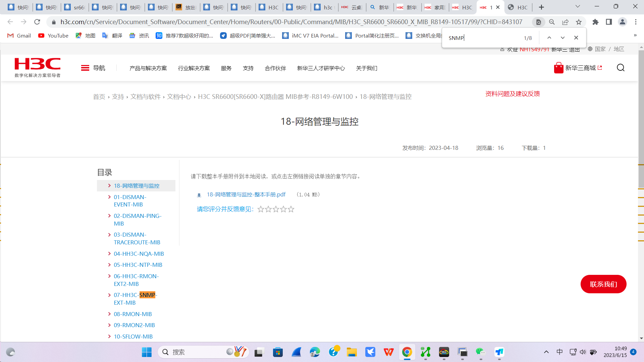This screenshot has width=644, height=362.
Task: Click the find-in-page SNMP input field
Action: [483, 38]
